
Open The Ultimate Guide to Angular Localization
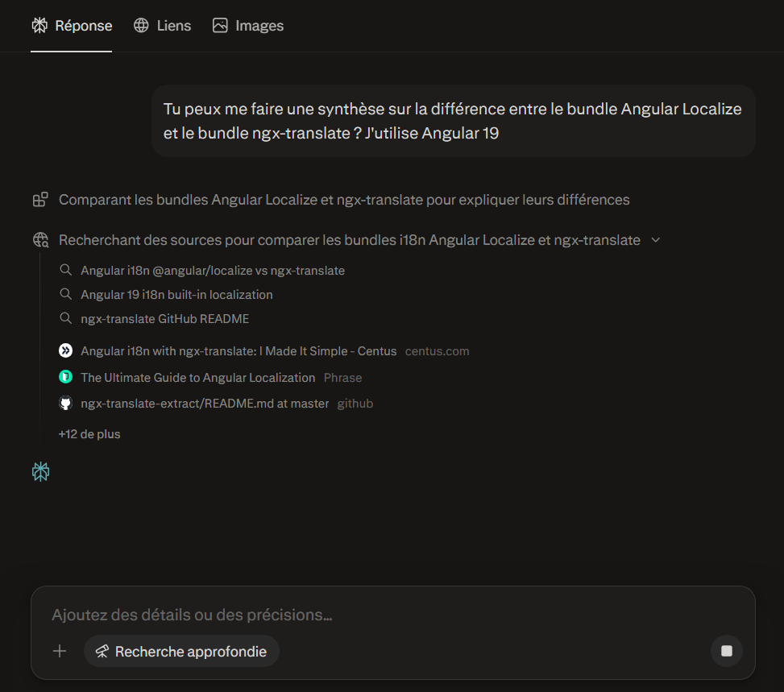click(x=197, y=377)
